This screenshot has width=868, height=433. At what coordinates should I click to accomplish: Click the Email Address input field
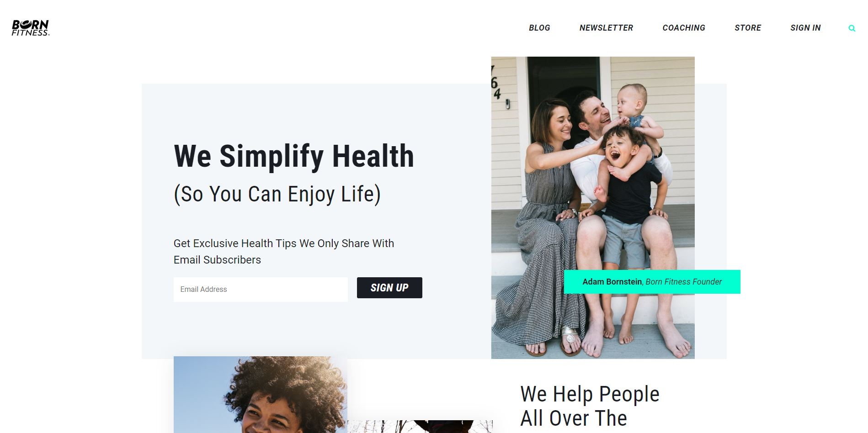(261, 289)
